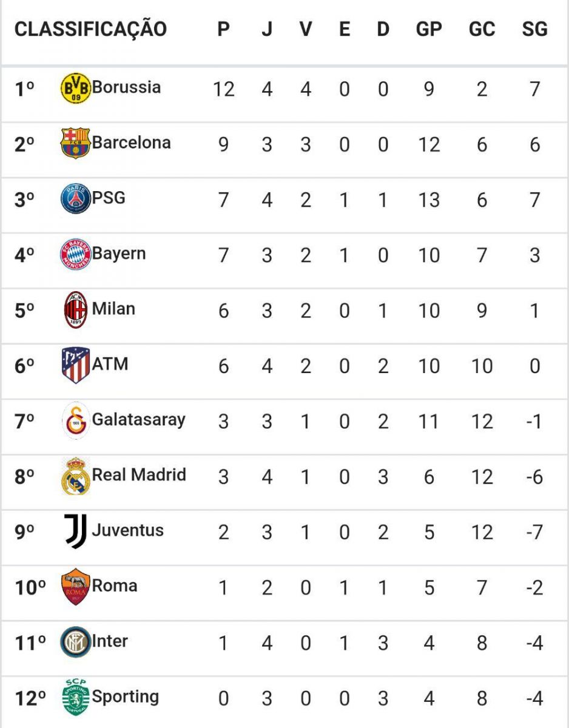Select the AC Milan crest
The width and height of the screenshot is (569, 728).
point(76,309)
